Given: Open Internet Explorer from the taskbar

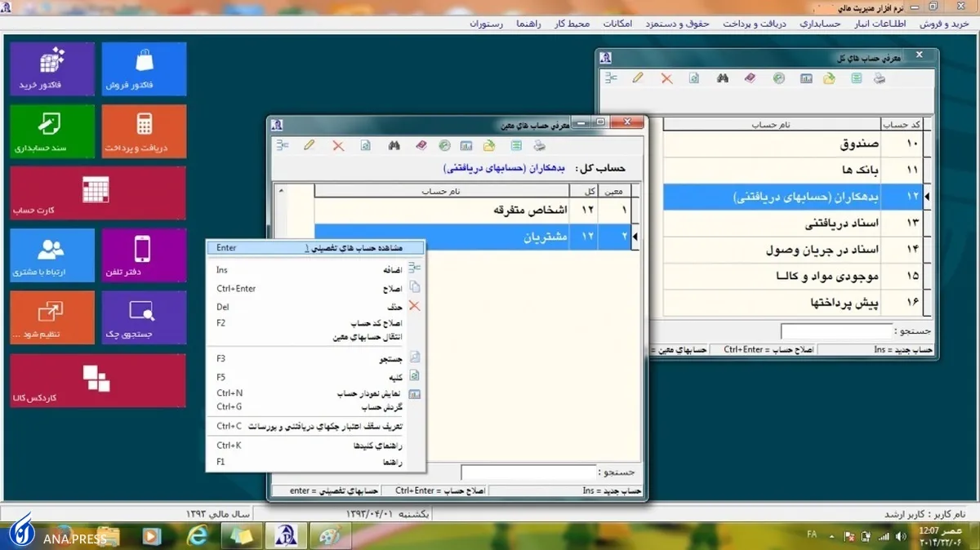Looking at the screenshot, I should click(197, 535).
